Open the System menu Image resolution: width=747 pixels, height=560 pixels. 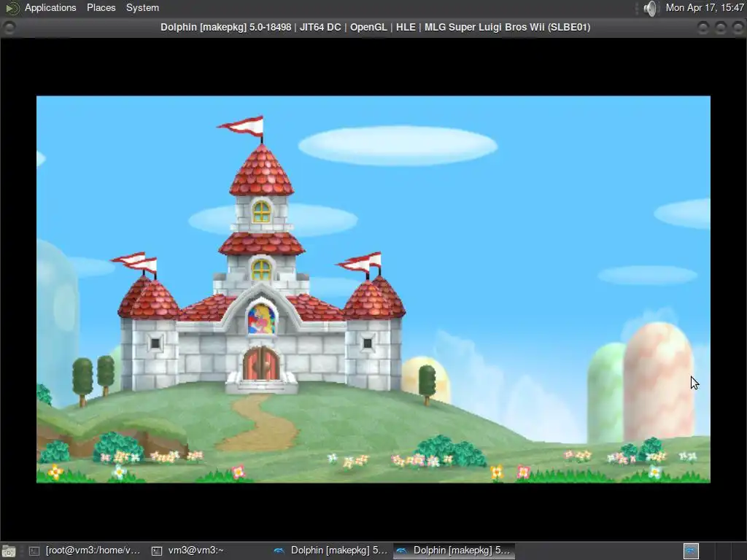[x=142, y=7]
